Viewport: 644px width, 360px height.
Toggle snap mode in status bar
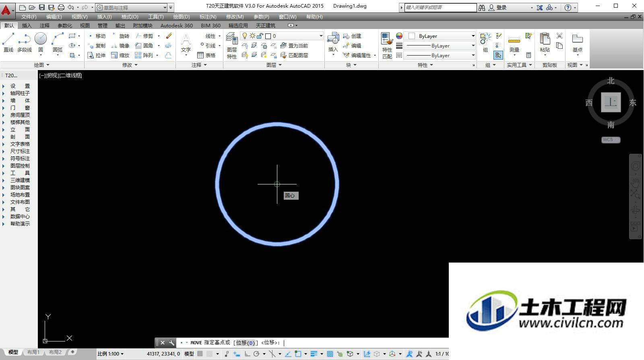pos(209,354)
